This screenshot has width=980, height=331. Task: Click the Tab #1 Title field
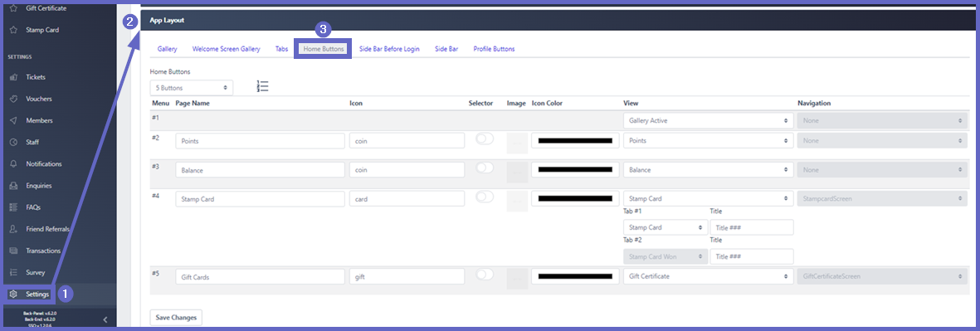752,228
